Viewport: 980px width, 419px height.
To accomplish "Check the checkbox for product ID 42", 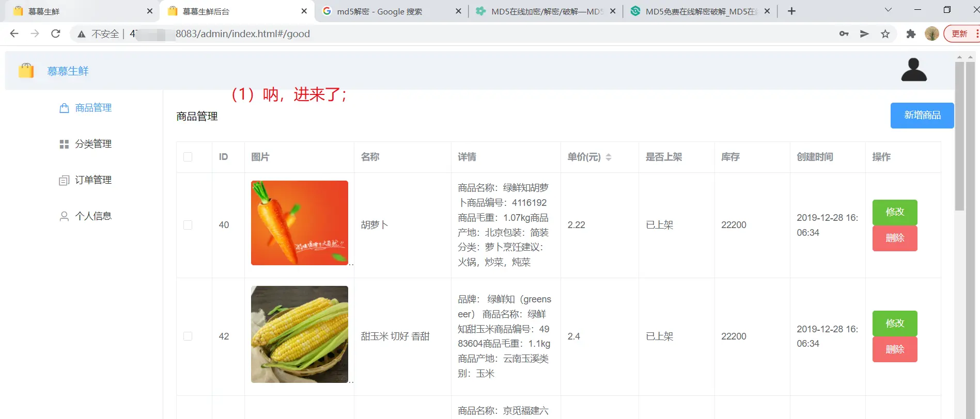I will pyautogui.click(x=188, y=336).
